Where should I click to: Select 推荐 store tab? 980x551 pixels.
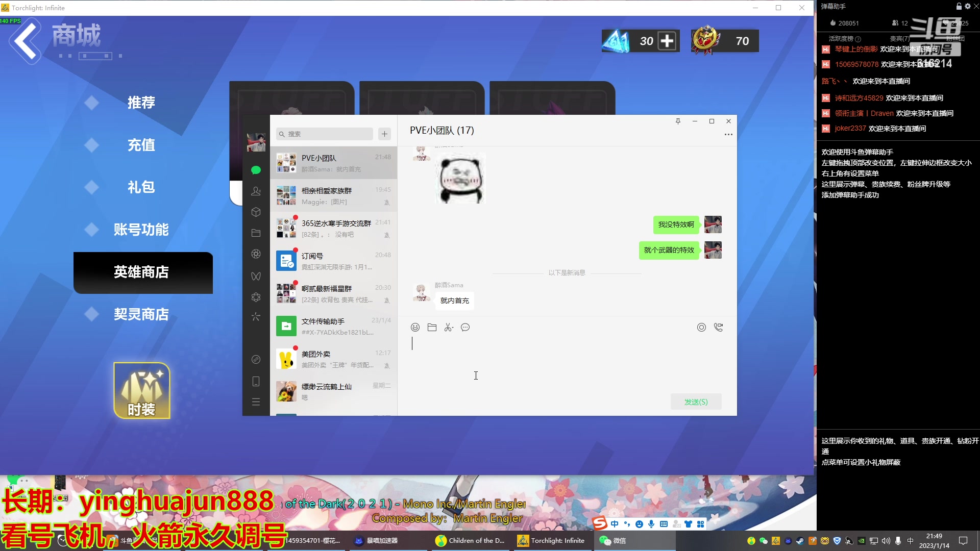[x=141, y=103]
